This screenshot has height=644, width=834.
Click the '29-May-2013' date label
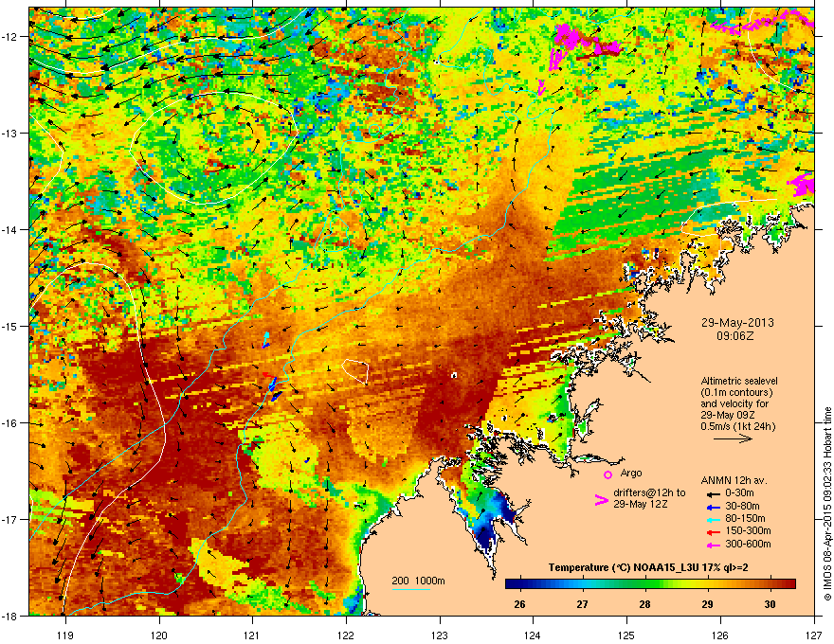pyautogui.click(x=737, y=323)
